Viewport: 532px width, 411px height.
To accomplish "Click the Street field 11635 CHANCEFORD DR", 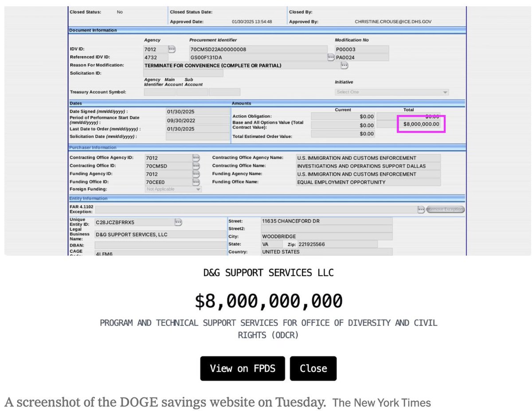I will click(326, 221).
